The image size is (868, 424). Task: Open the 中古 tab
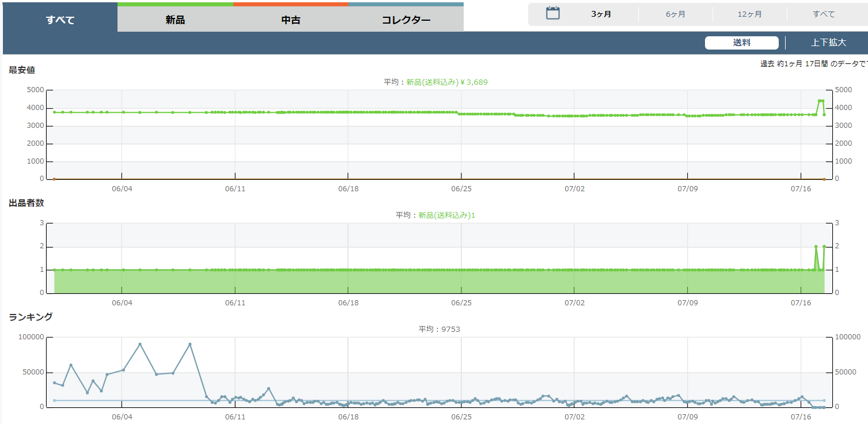[x=290, y=20]
